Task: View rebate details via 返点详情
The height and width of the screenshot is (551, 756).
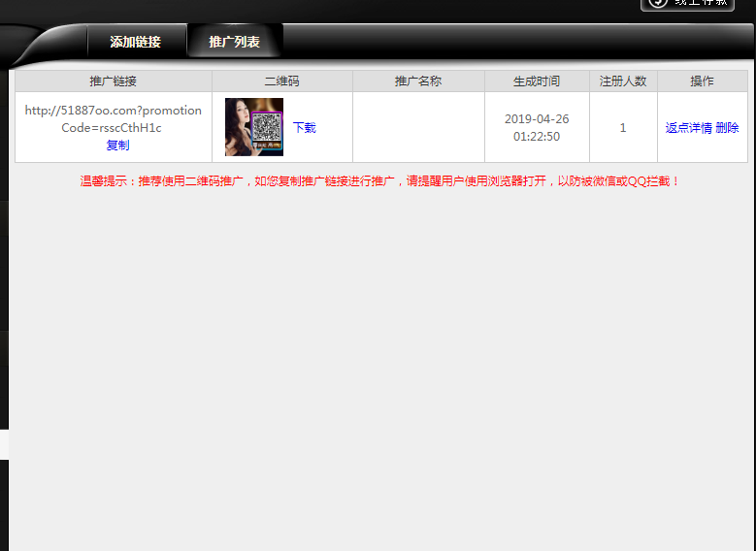Action: coord(688,128)
